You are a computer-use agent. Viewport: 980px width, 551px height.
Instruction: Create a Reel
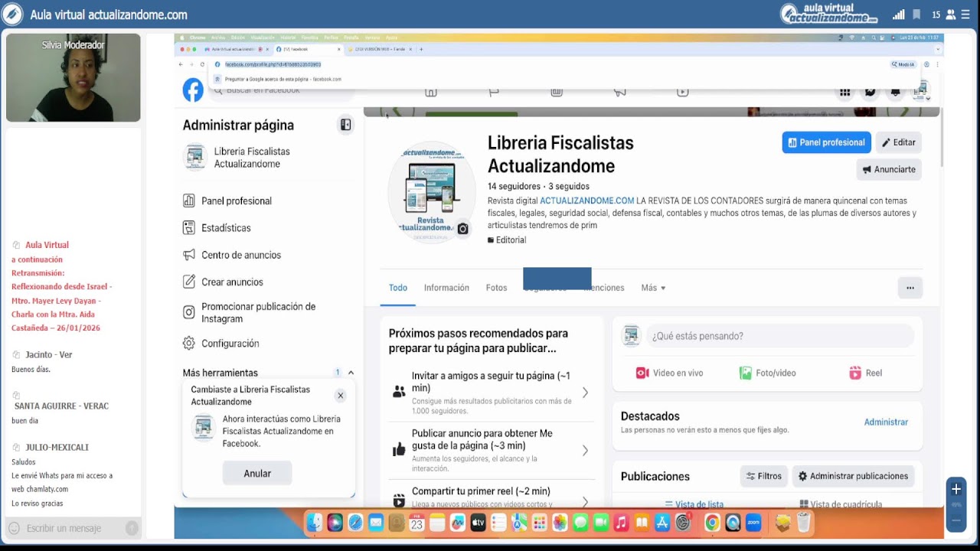[865, 373]
